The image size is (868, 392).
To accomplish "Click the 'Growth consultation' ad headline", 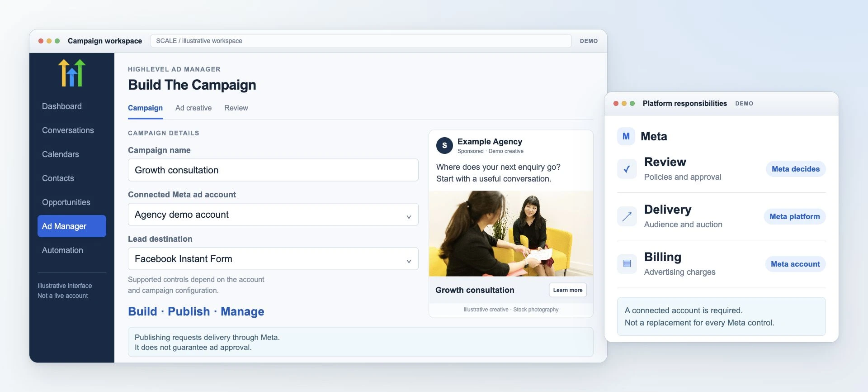I will tap(475, 290).
